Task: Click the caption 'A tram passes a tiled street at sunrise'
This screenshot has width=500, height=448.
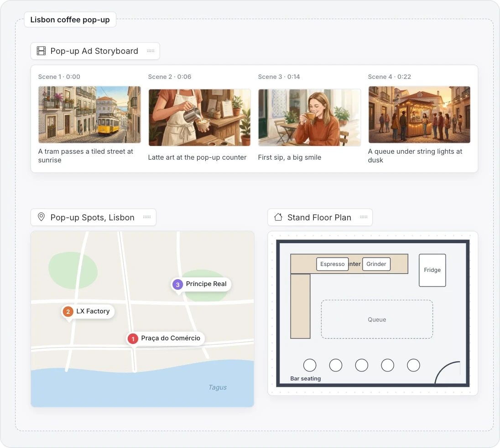Action: point(86,156)
